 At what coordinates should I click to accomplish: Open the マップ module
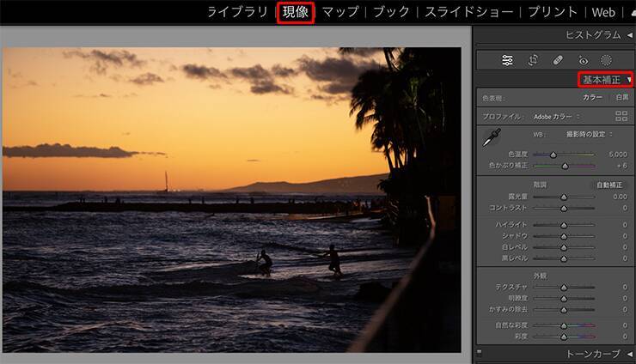(340, 12)
